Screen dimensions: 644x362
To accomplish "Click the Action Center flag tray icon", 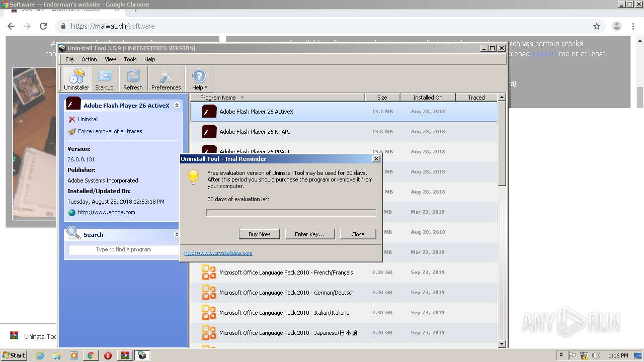I will 572,355.
